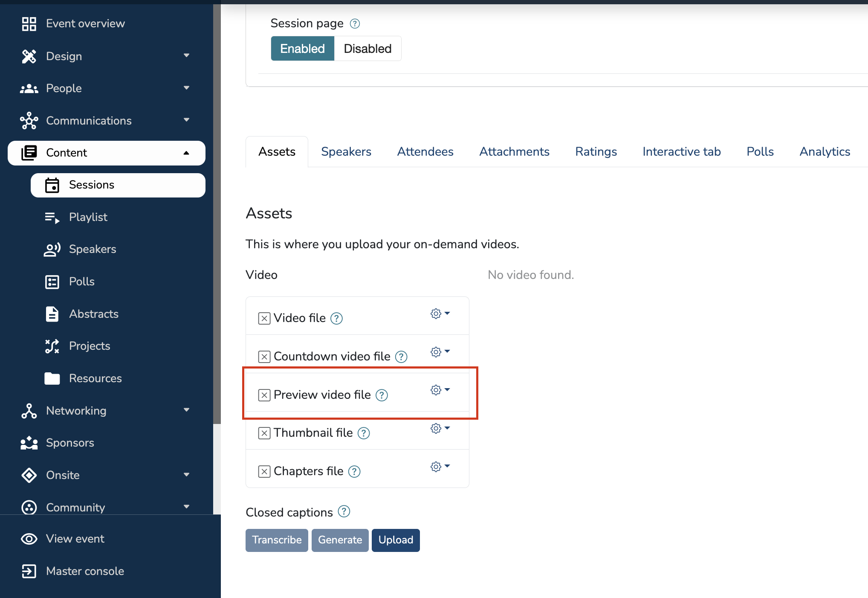Expand the Design menu arrow
The width and height of the screenshot is (868, 598).
(186, 56)
